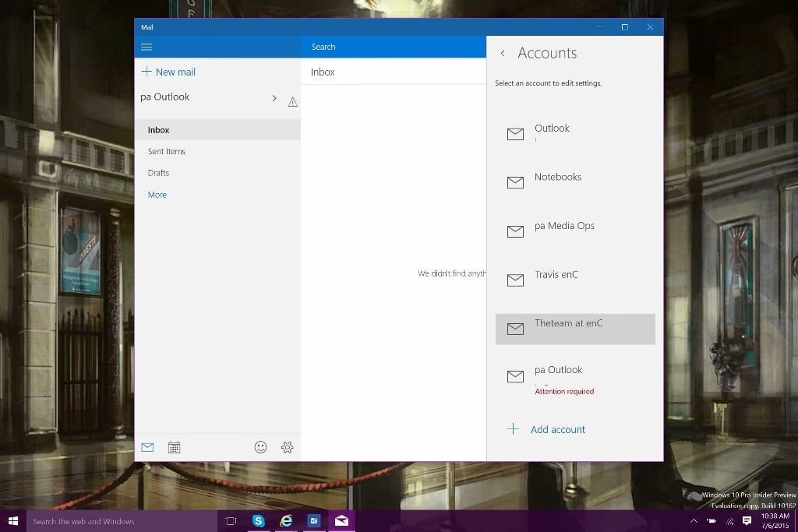Close the Mail window
The image size is (798, 532).
[650, 27]
